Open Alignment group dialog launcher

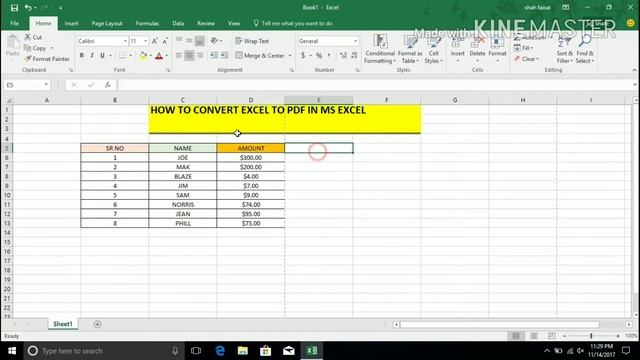click(291, 70)
